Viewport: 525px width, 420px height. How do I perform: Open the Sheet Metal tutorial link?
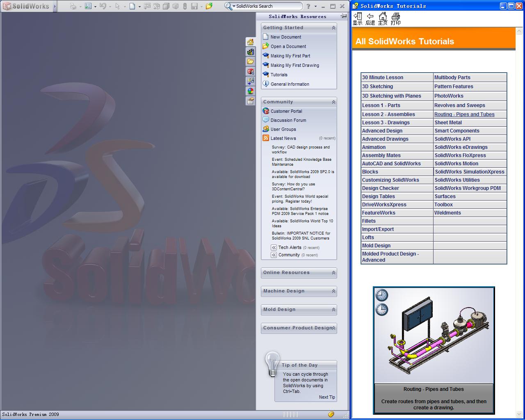click(x=448, y=123)
